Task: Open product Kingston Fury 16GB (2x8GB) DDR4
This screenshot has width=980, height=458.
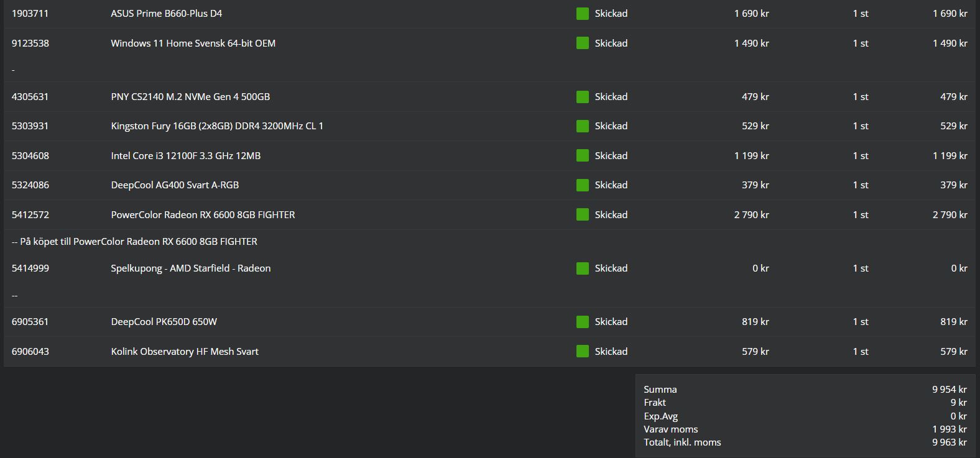Action: point(217,126)
